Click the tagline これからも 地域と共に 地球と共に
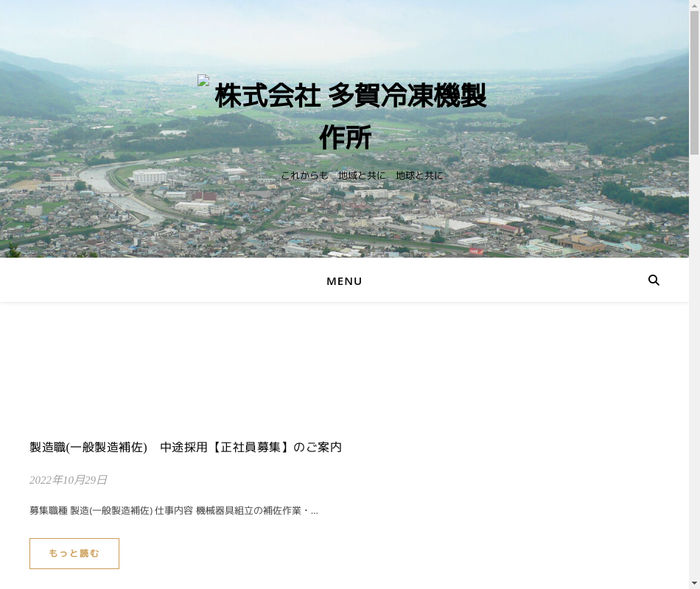This screenshot has width=700, height=589. pyautogui.click(x=362, y=175)
